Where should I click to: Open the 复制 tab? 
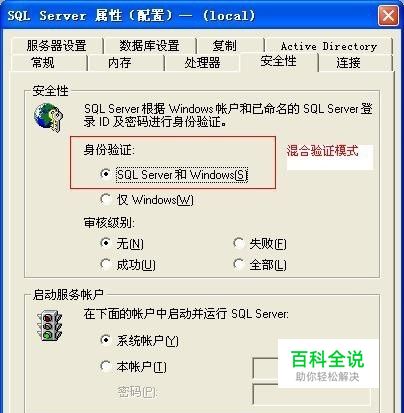click(x=225, y=46)
